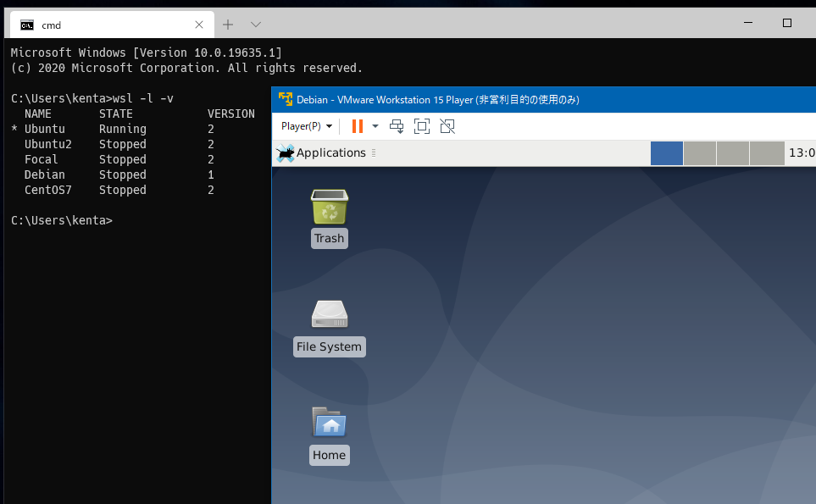The width and height of the screenshot is (816, 504).
Task: Open a new terminal tab with plus
Action: tap(228, 25)
